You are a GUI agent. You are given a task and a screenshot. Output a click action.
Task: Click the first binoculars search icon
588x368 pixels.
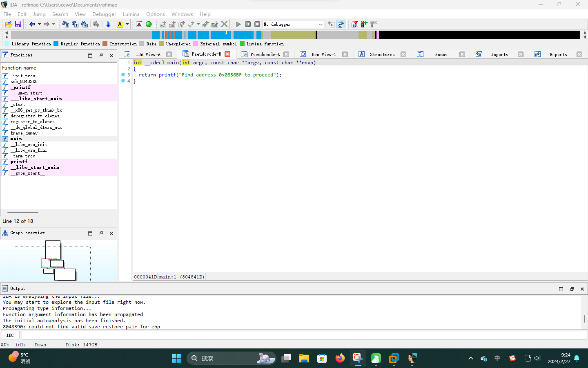click(x=65, y=24)
